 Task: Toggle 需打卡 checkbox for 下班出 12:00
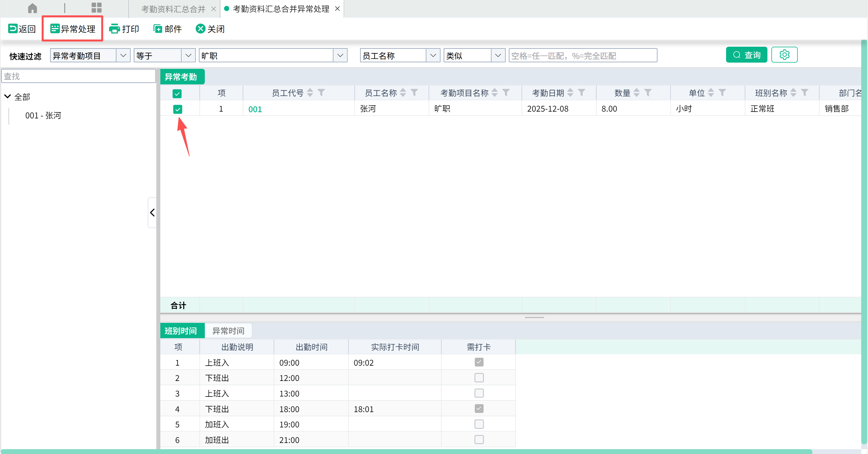click(x=479, y=378)
